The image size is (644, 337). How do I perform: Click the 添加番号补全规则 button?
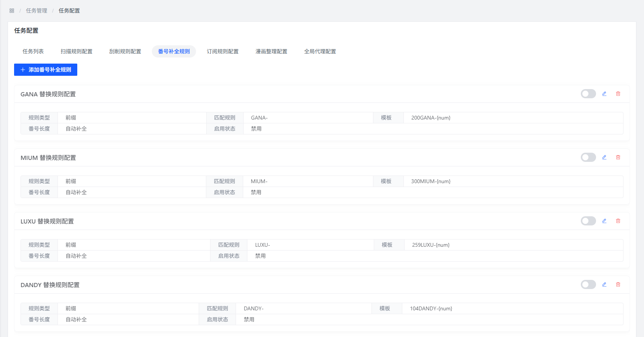tap(46, 70)
